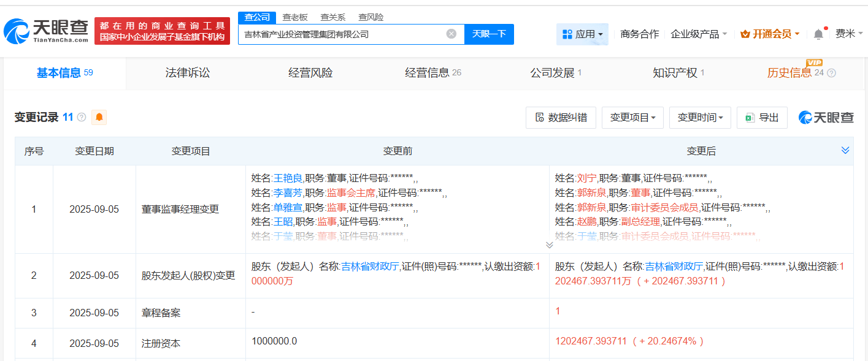The height and width of the screenshot is (361, 868).
Task: Click the help question mark beside 变更记录 count
Action: click(82, 117)
